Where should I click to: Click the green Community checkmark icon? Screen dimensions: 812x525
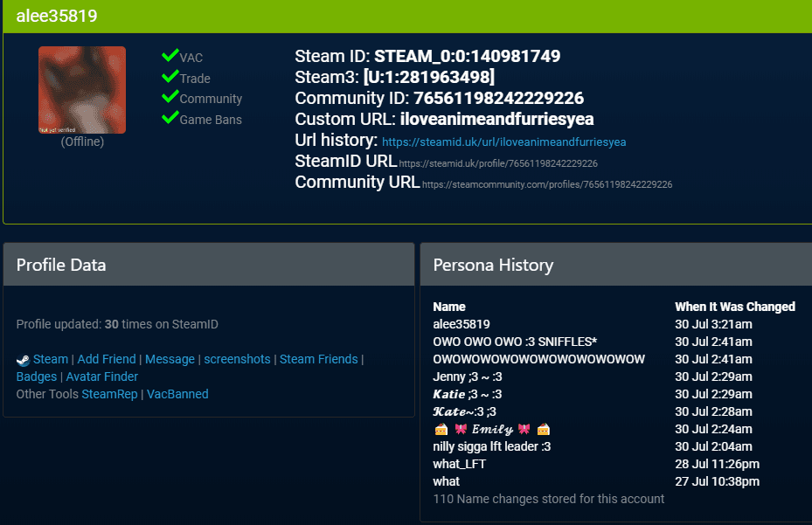pyautogui.click(x=170, y=97)
